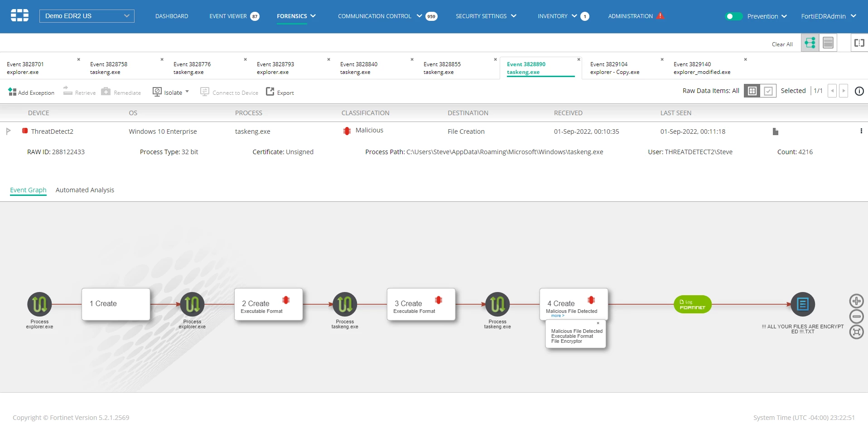Select the first explorer.exe process node

[x=39, y=304]
